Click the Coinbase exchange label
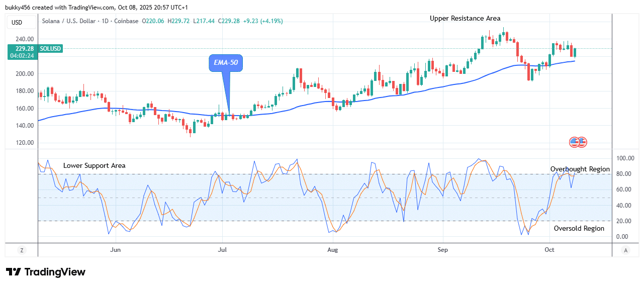The height and width of the screenshot is (287, 644). 128,21
